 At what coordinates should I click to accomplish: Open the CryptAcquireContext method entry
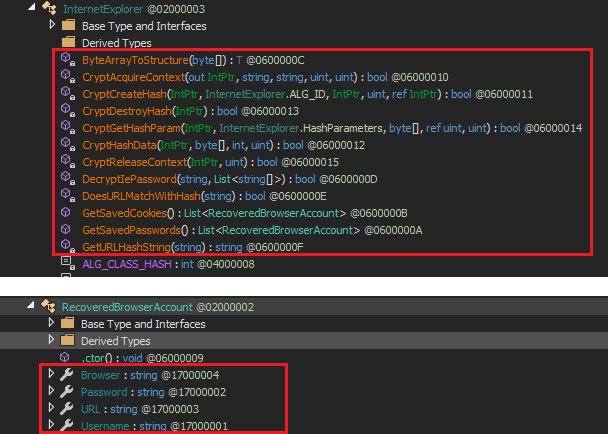[265, 77]
